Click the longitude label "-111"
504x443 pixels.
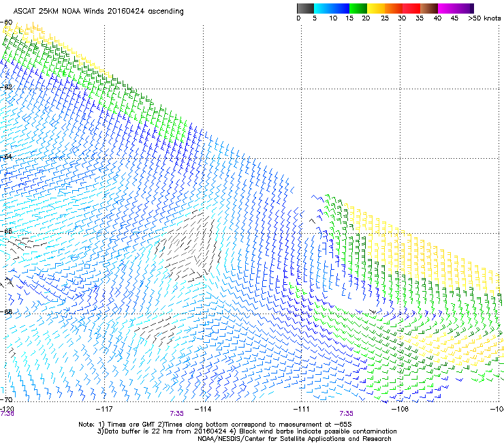click(x=301, y=409)
